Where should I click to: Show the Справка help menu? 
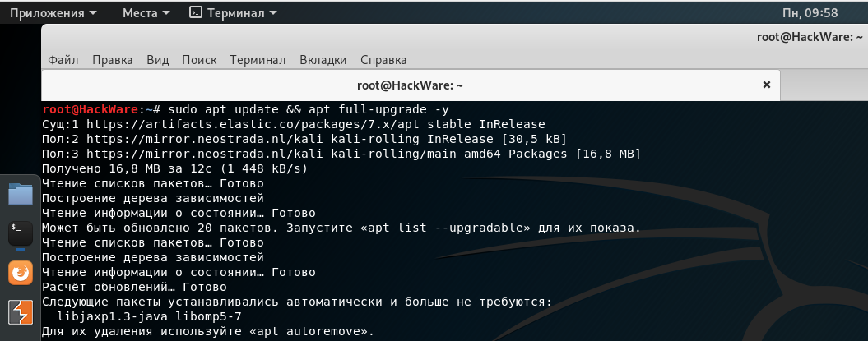click(383, 60)
